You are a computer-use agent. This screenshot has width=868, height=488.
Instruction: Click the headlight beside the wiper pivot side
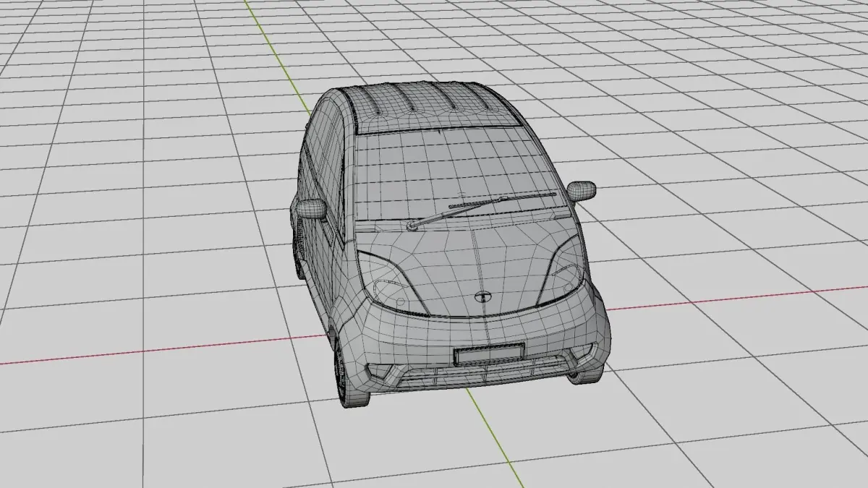393,283
